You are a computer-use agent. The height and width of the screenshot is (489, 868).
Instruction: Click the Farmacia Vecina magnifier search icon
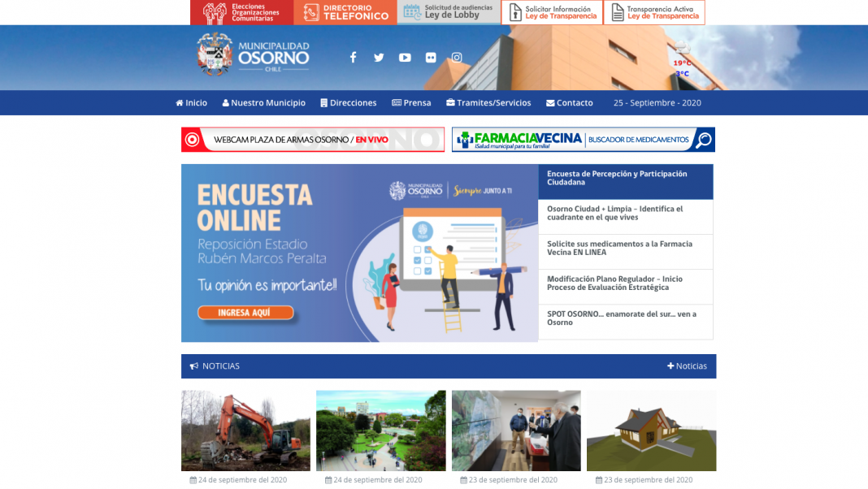click(704, 140)
